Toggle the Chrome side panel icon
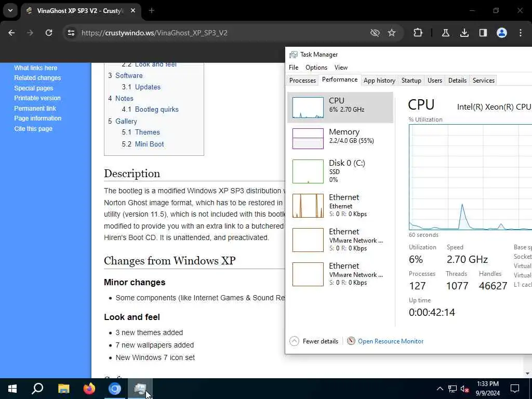 (x=483, y=33)
